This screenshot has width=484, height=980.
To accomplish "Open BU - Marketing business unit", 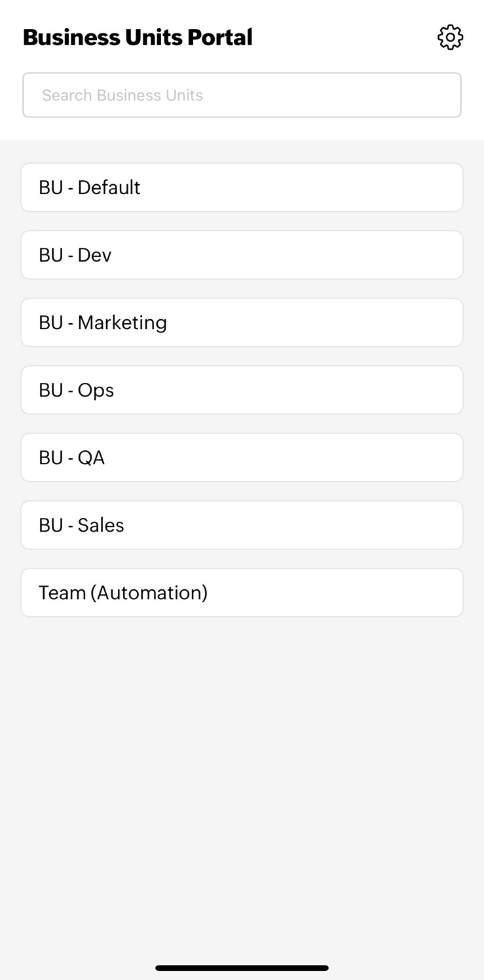I will tap(242, 323).
